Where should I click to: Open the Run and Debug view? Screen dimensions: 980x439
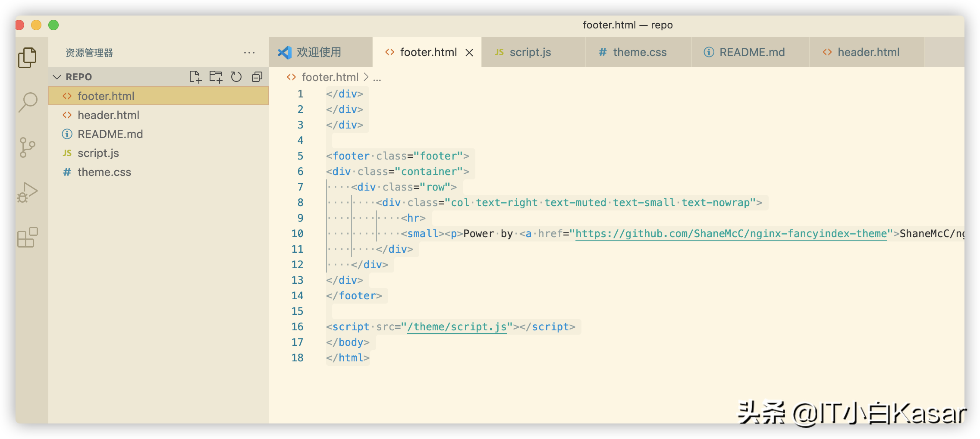coord(27,192)
